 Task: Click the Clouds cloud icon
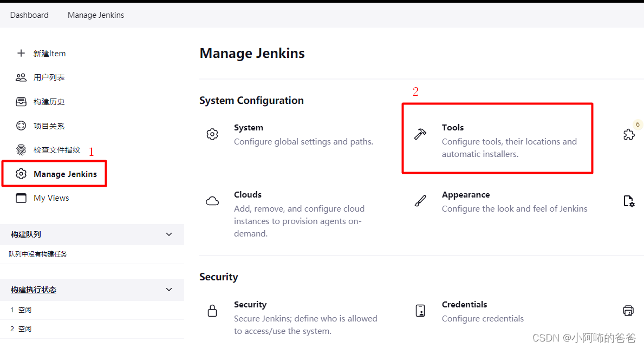pos(212,200)
